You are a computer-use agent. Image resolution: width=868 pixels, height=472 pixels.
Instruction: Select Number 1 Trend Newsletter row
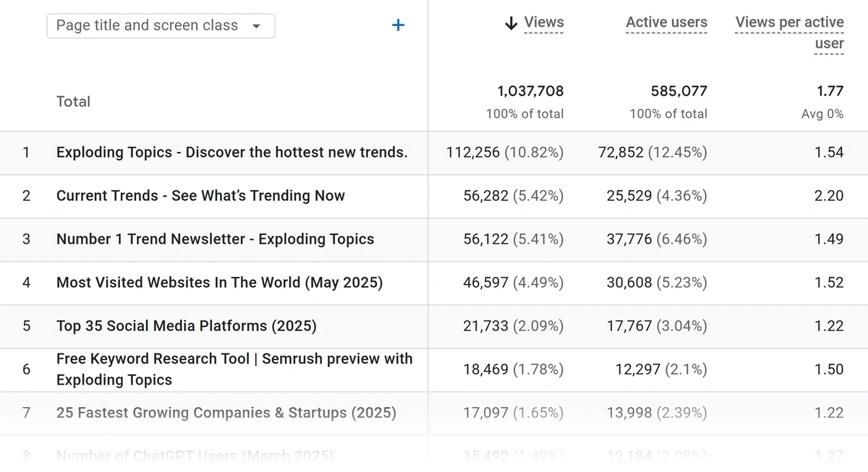click(215, 239)
